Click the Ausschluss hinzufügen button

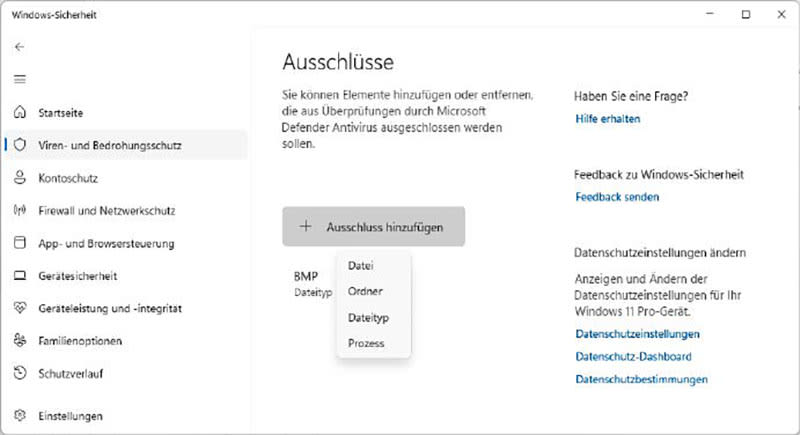click(x=373, y=227)
